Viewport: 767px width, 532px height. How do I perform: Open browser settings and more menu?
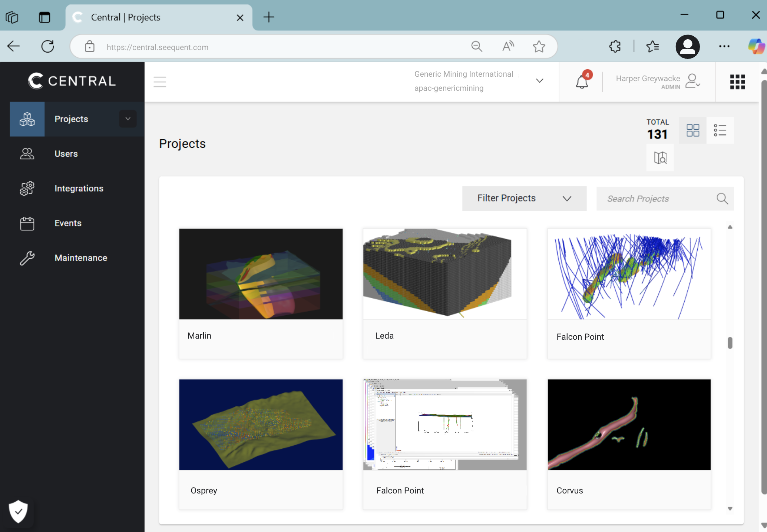click(724, 46)
